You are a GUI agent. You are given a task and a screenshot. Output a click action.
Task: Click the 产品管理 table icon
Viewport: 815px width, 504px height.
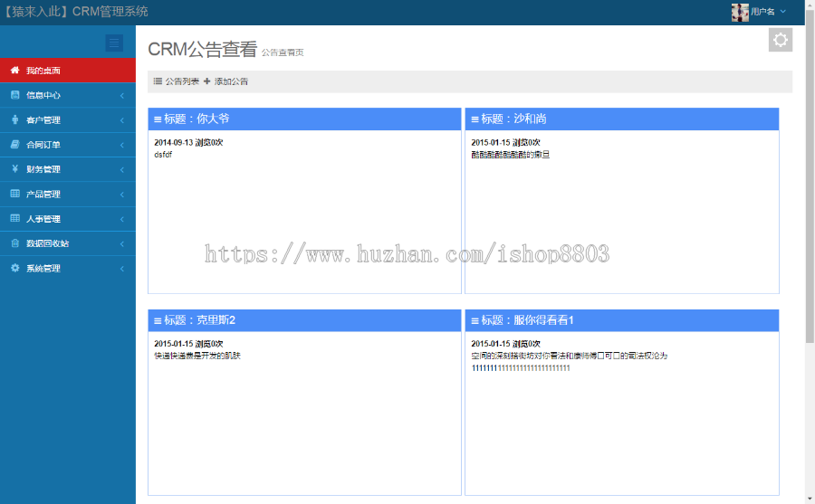tap(14, 194)
